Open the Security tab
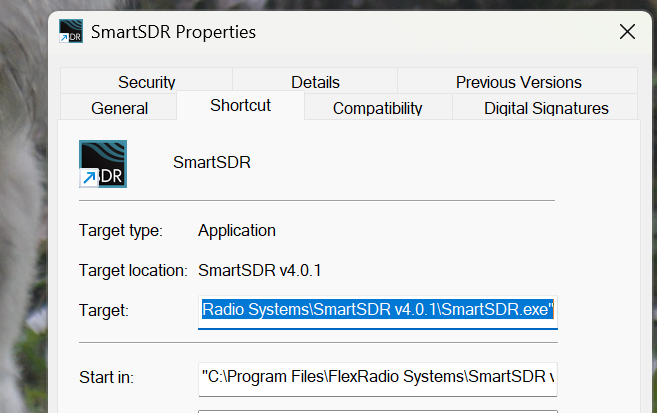The image size is (657, 413). pos(146,82)
